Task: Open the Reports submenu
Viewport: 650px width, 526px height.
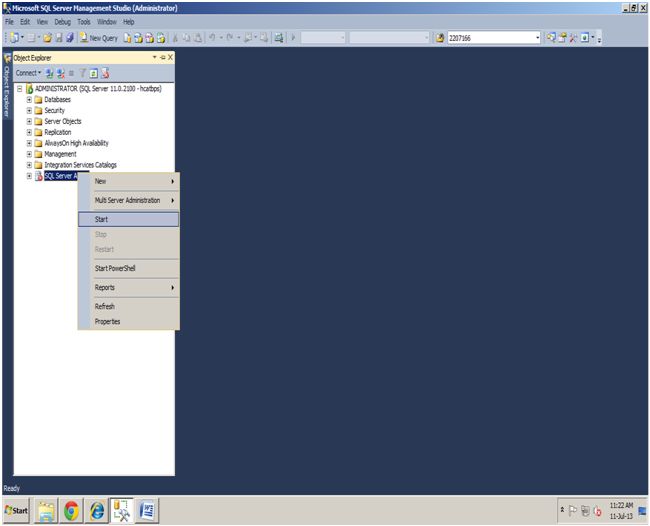Action: point(129,287)
